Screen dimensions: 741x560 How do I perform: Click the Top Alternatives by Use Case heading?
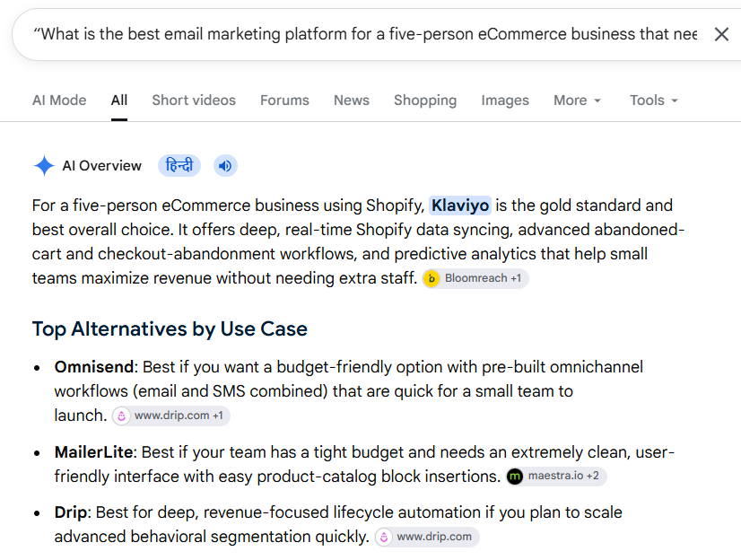170,329
